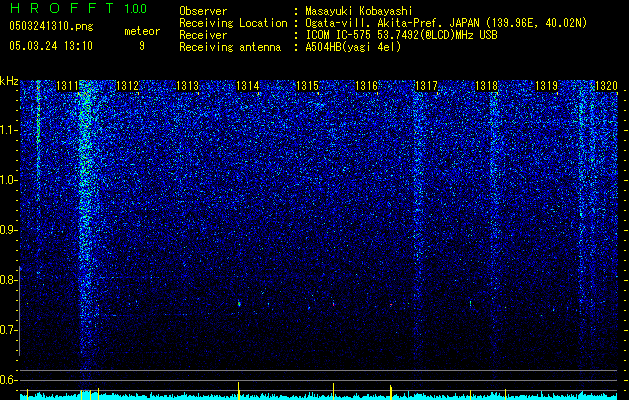The image size is (629, 400).
Task: Click the A504HB(yagi 4el) antenna text
Action: coord(353,47)
